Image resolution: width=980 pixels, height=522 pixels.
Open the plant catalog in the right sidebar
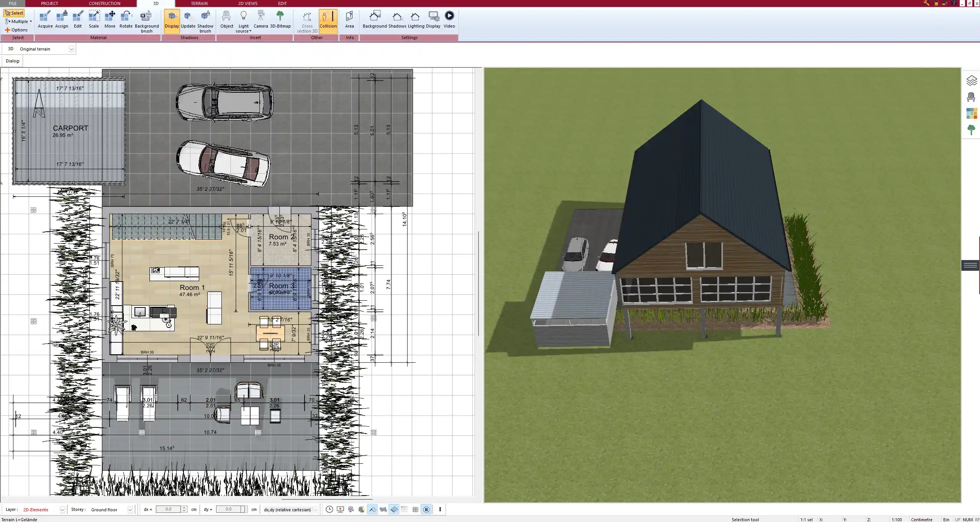pyautogui.click(x=972, y=130)
